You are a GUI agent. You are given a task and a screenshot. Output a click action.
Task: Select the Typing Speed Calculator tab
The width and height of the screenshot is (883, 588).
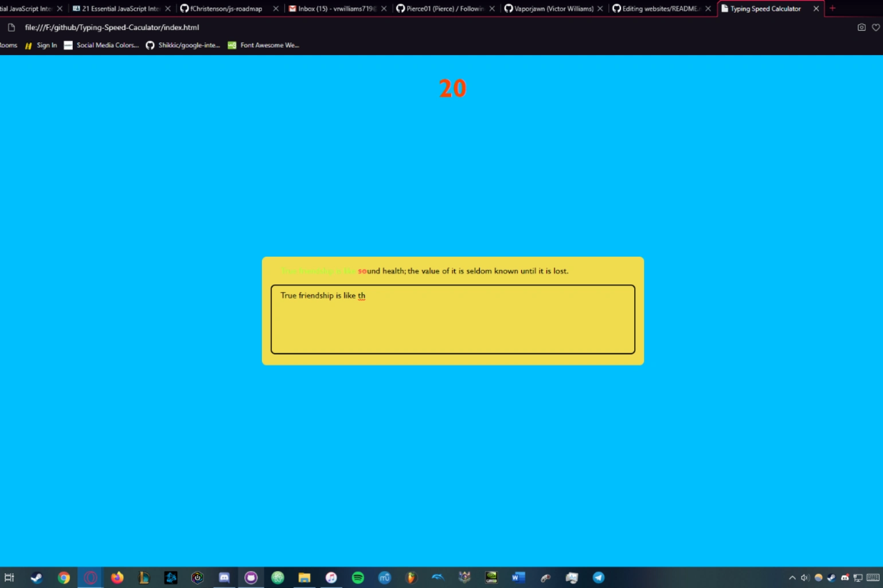coord(765,9)
